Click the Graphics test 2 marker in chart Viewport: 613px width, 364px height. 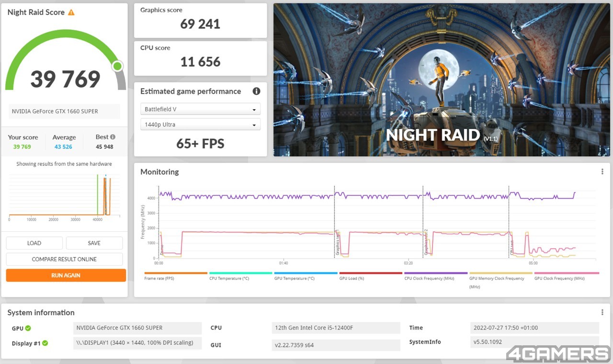pyautogui.click(x=425, y=242)
